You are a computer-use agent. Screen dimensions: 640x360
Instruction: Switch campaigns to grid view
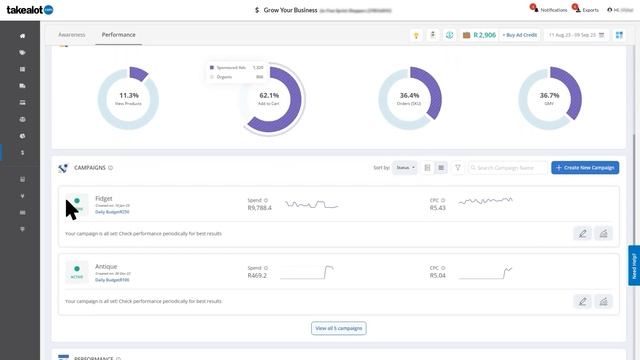[427, 168]
